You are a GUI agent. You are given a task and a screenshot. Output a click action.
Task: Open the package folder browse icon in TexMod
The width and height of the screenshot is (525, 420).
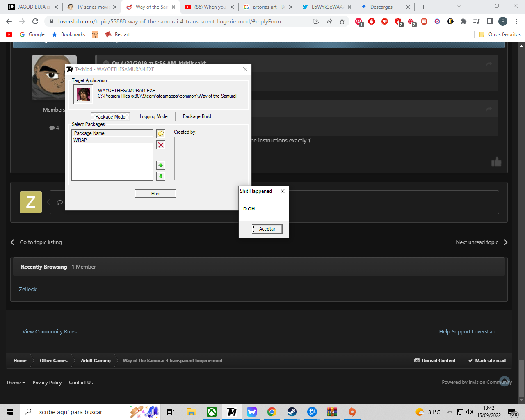click(x=161, y=134)
